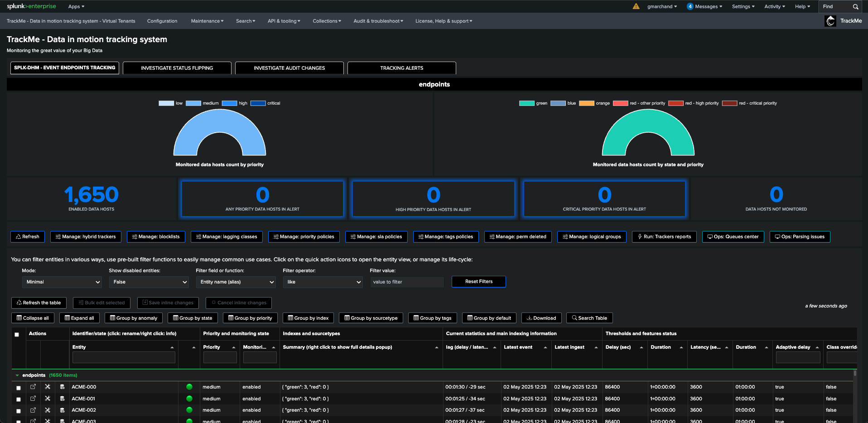Click Refresh the table button

click(x=39, y=303)
